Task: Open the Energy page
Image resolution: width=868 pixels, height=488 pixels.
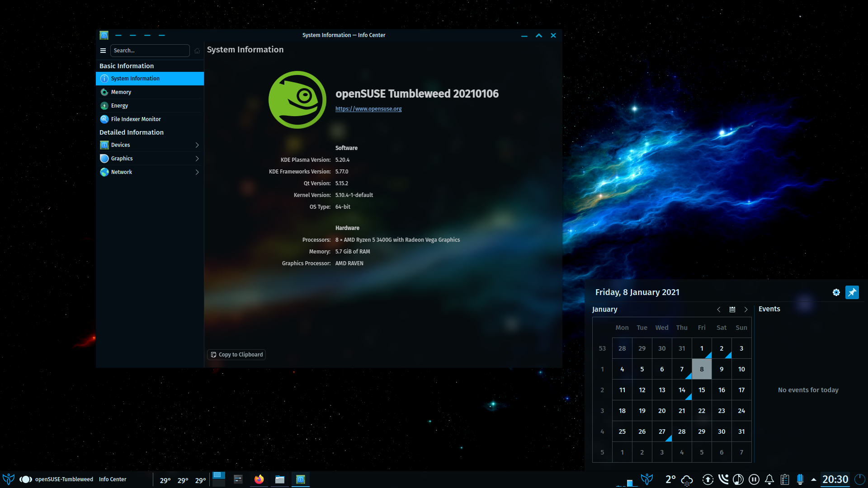Action: 150,106
